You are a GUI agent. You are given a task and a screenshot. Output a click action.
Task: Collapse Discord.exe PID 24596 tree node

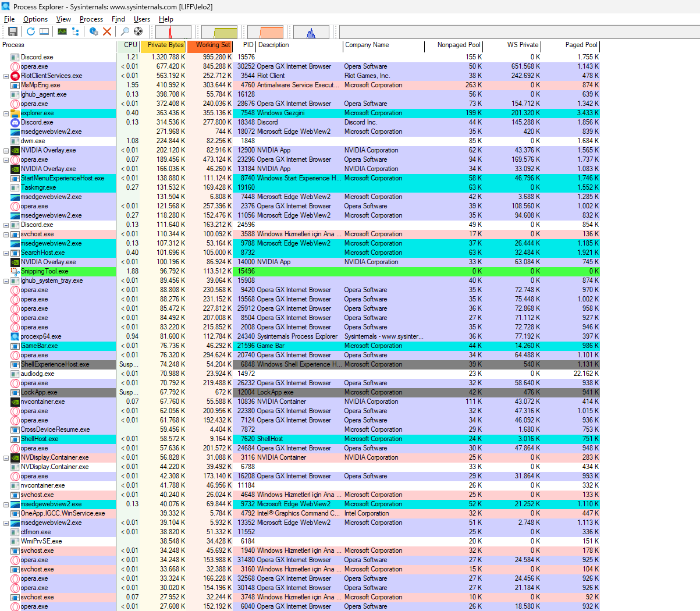(x=6, y=225)
